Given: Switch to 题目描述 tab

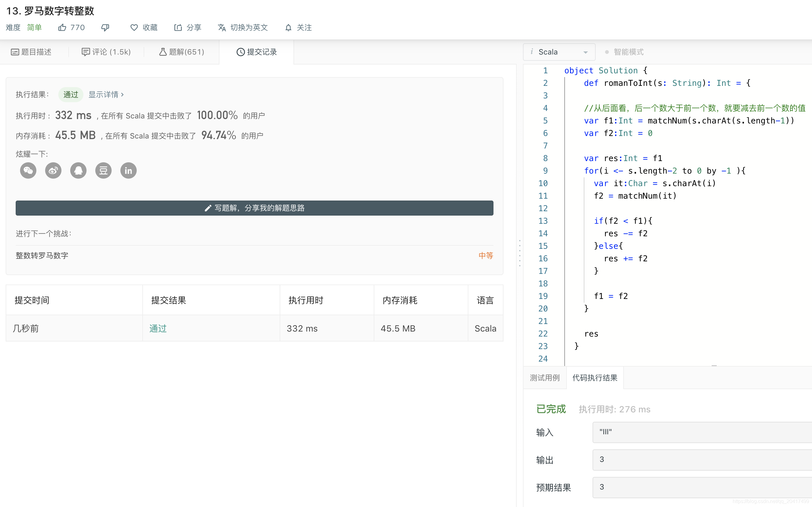Looking at the screenshot, I should coord(30,51).
